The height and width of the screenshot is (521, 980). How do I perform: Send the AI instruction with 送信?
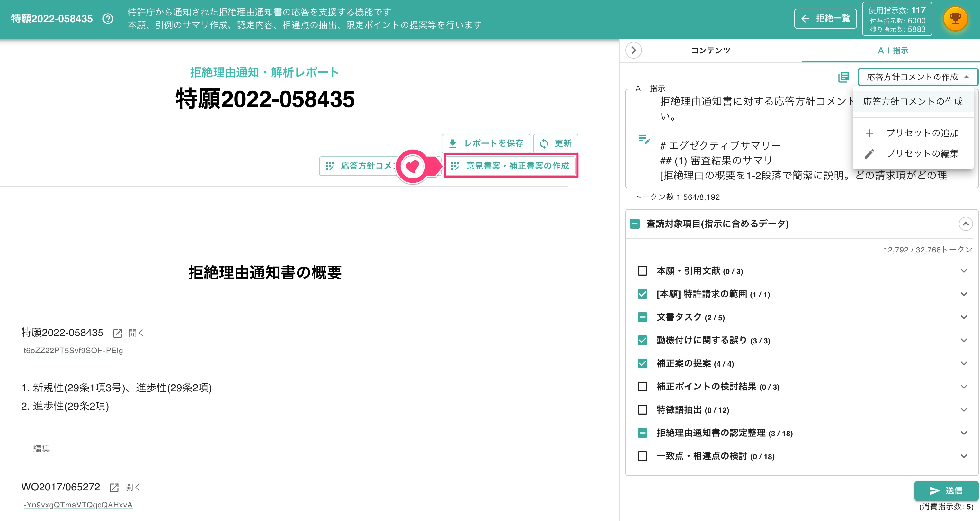click(x=946, y=490)
